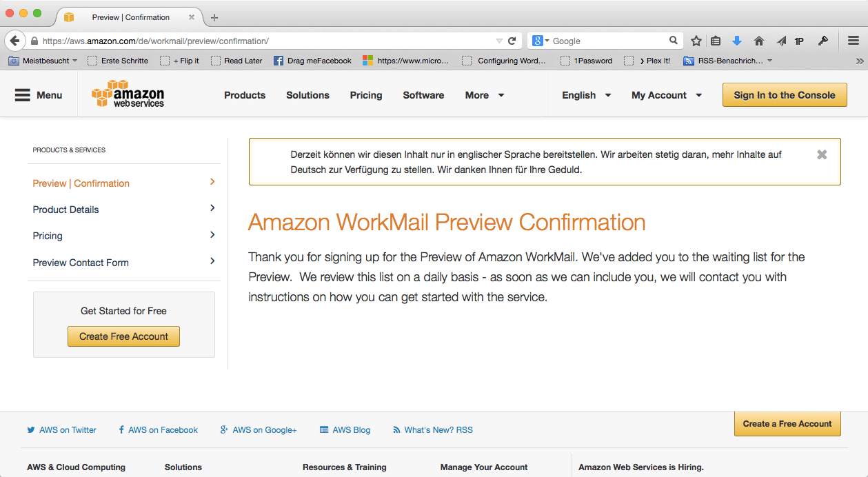Go to the browser home page icon

click(759, 41)
